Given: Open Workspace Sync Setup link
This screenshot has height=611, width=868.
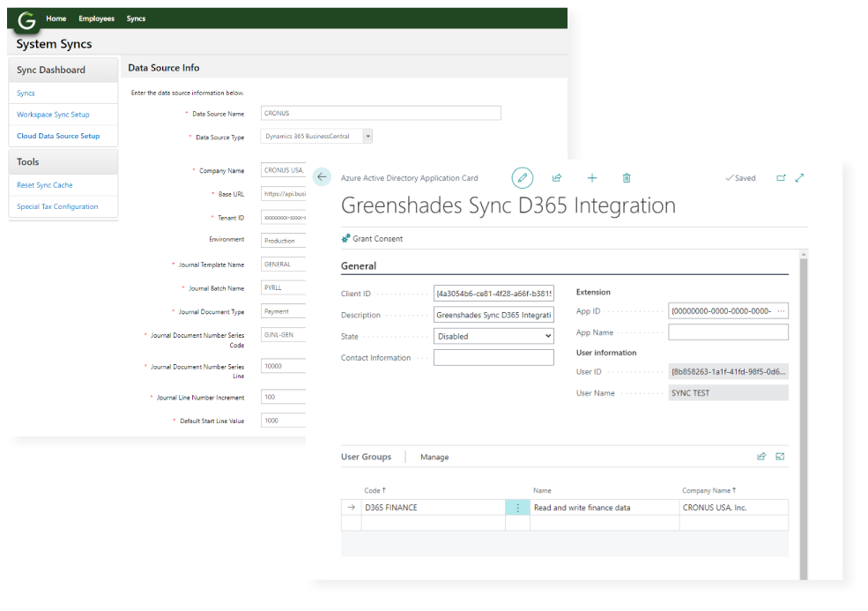Looking at the screenshot, I should point(53,115).
